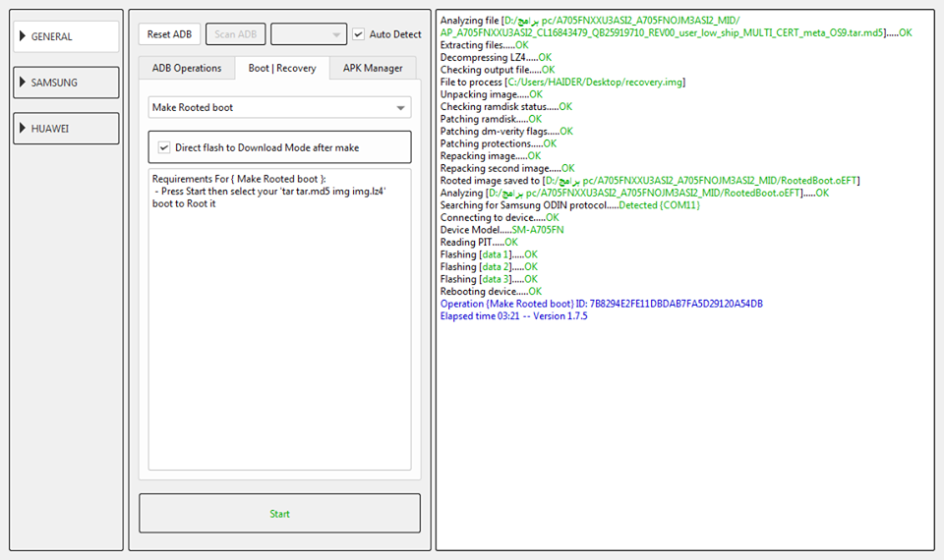
Task: Expand the GENERAL section arrow
Action: [x=23, y=36]
